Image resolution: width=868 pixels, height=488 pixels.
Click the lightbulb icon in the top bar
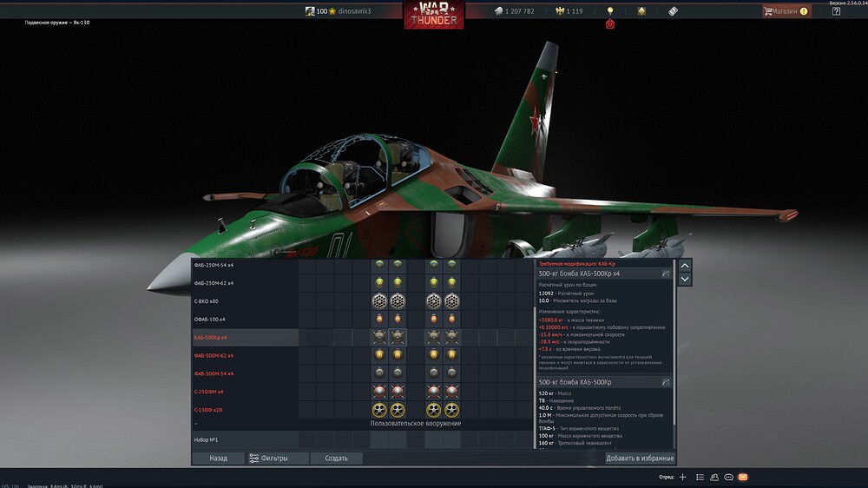[610, 11]
